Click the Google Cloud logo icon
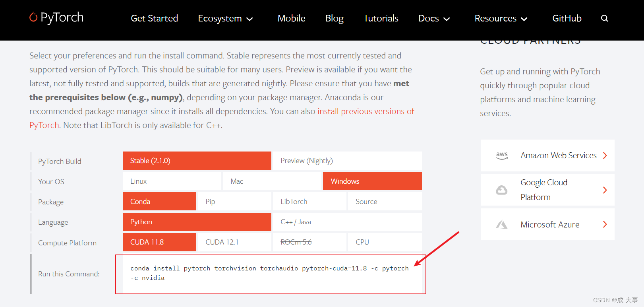The image size is (644, 307). (501, 190)
